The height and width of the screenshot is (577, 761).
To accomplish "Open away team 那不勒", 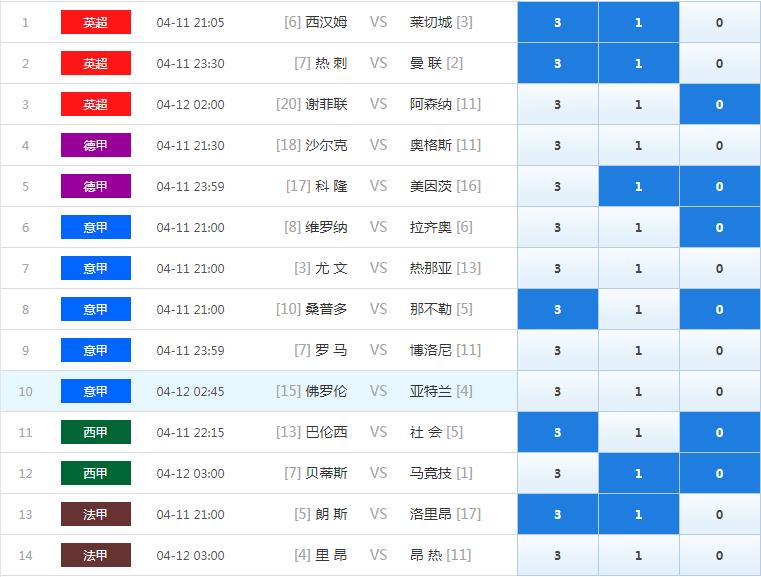I will pyautogui.click(x=430, y=309).
